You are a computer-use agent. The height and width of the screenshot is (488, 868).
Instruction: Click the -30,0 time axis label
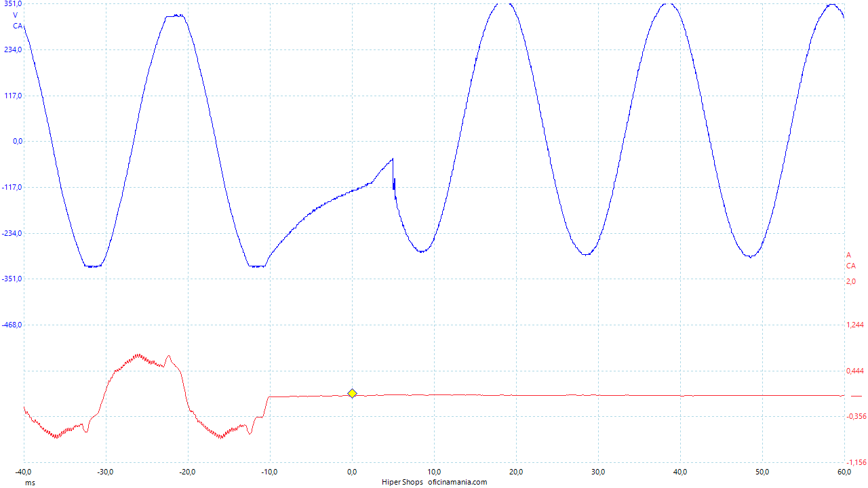[106, 472]
